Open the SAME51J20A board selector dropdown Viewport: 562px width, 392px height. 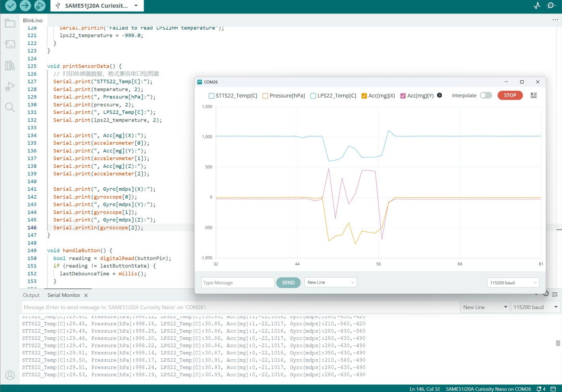(97, 6)
